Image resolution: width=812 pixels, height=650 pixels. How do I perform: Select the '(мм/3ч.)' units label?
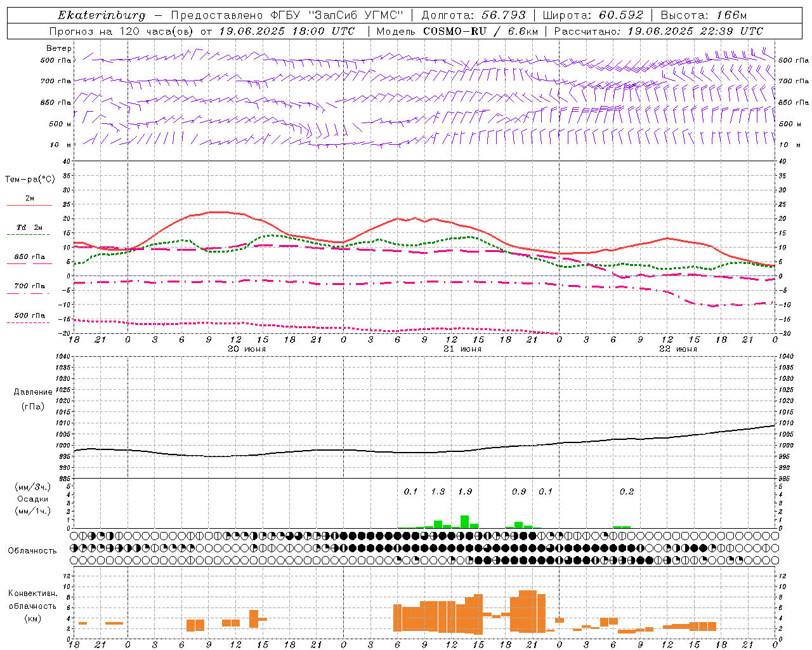(32, 487)
